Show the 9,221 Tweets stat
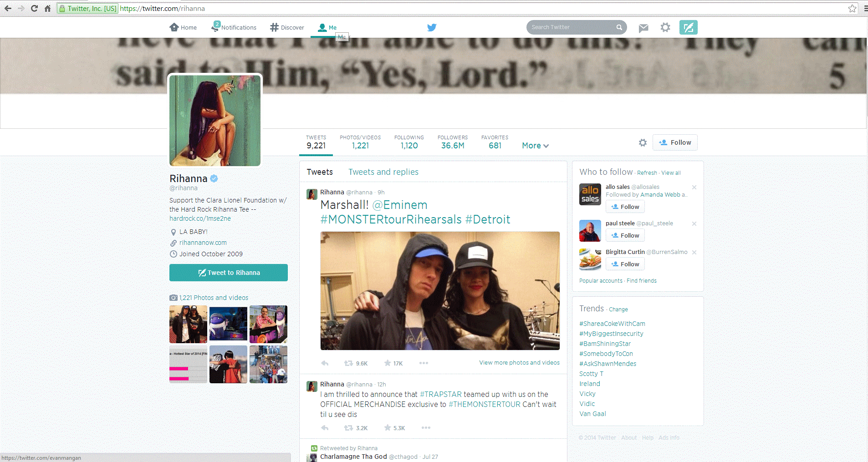This screenshot has width=868, height=462. point(316,142)
